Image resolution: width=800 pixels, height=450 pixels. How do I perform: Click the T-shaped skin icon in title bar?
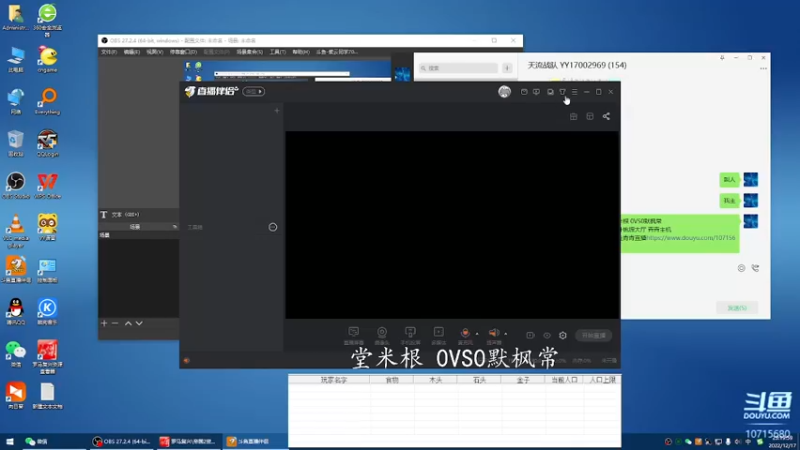(562, 92)
